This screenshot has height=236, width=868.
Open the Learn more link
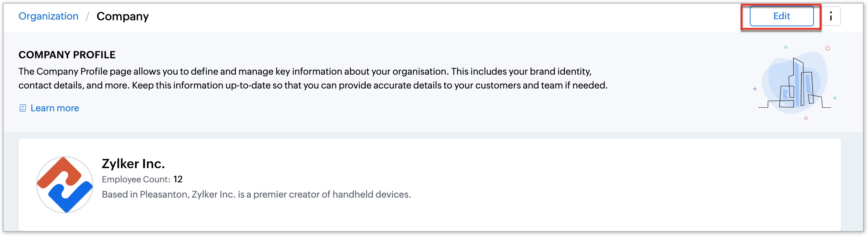click(x=55, y=108)
